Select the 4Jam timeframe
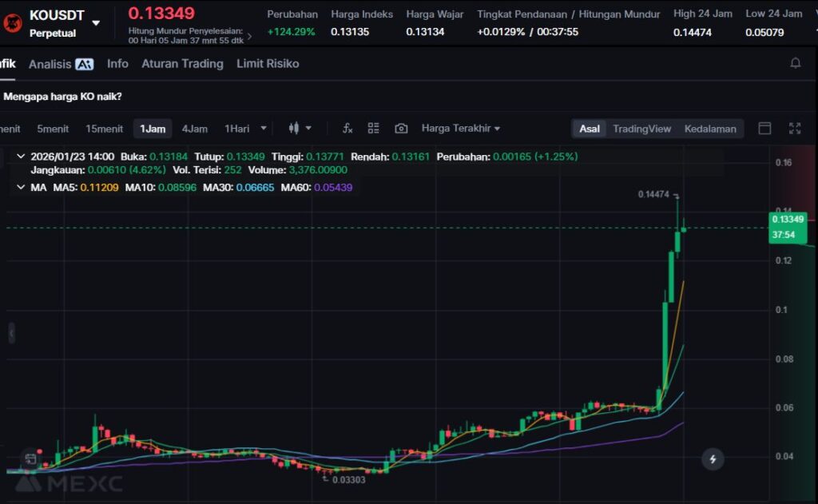The width and height of the screenshot is (818, 504). pos(194,129)
